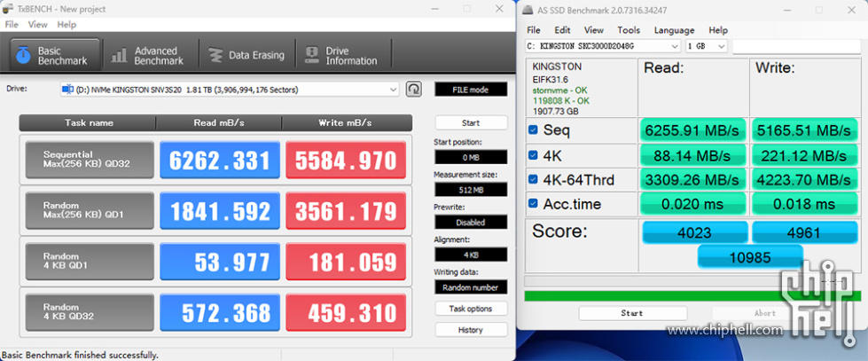Start the TxBENCH basic benchmark
This screenshot has height=361, width=868.
click(x=471, y=123)
